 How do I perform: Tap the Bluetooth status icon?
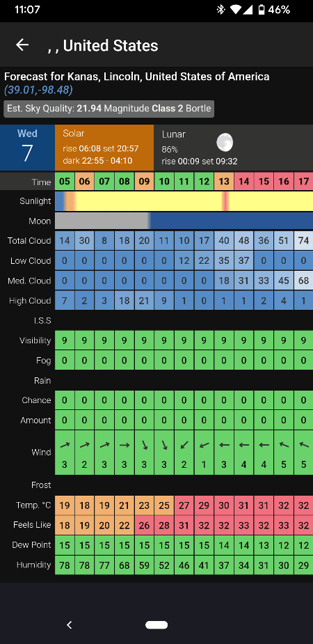coord(220,10)
